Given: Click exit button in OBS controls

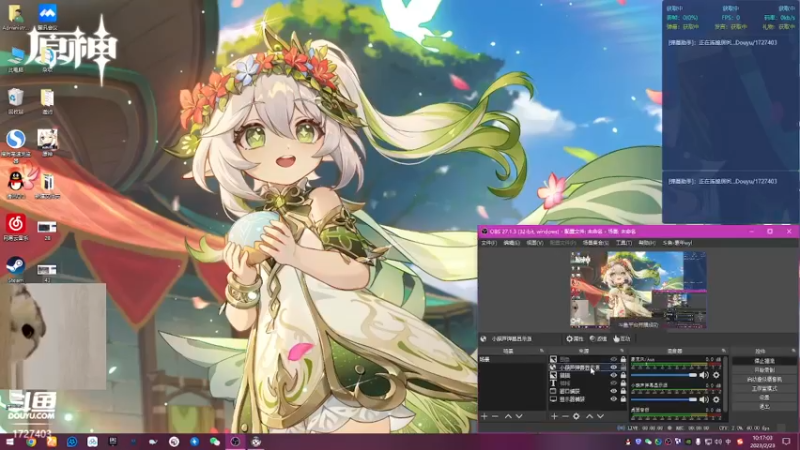Looking at the screenshot, I should (x=764, y=407).
